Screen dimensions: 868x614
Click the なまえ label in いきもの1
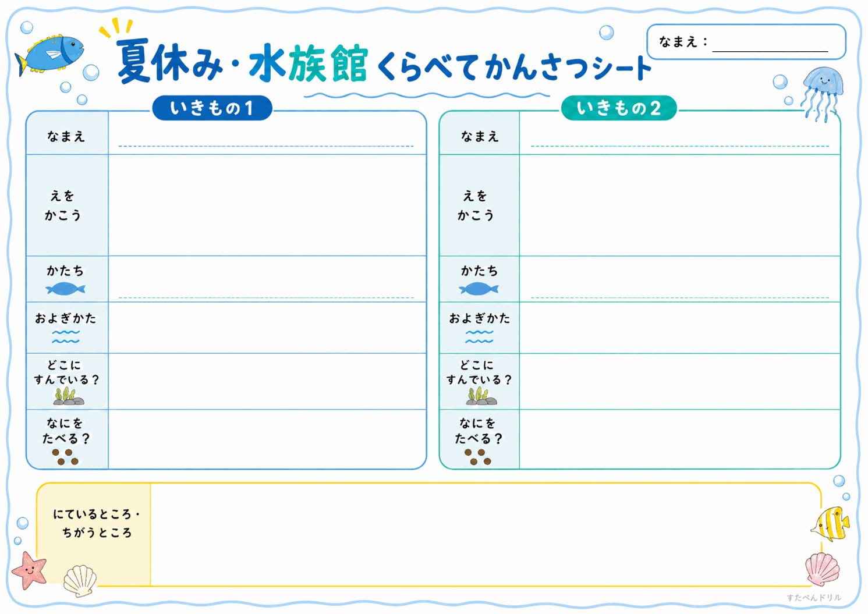pyautogui.click(x=66, y=137)
